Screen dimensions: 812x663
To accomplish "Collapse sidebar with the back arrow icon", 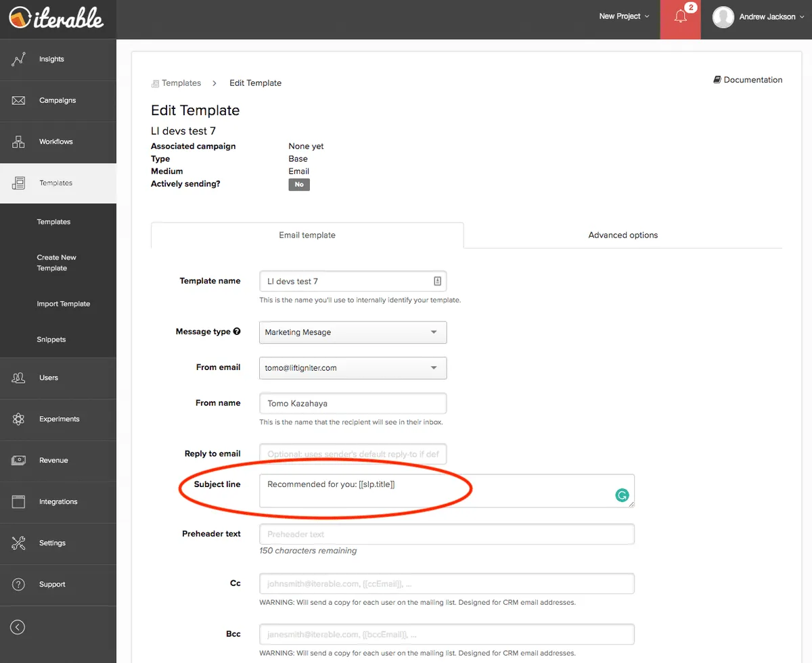I will point(18,627).
